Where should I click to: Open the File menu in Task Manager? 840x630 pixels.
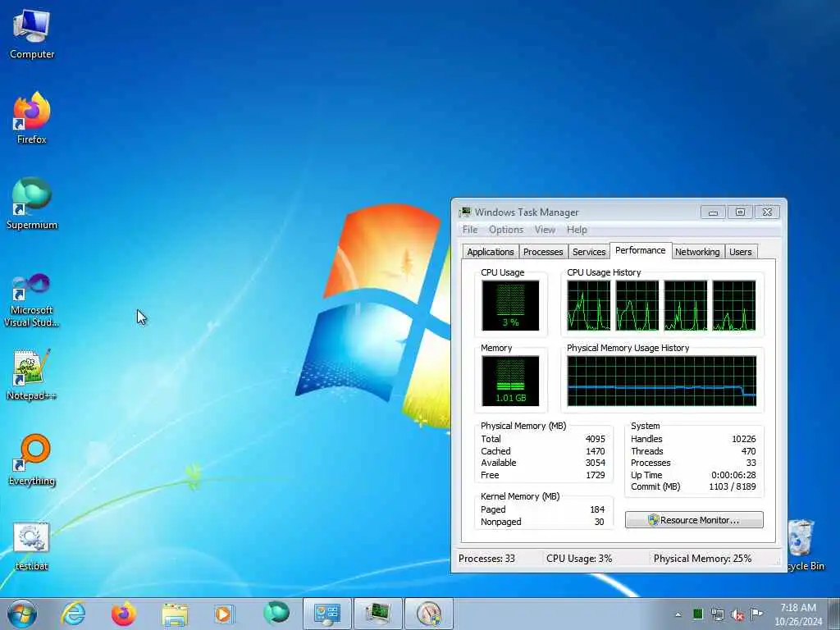(470, 230)
